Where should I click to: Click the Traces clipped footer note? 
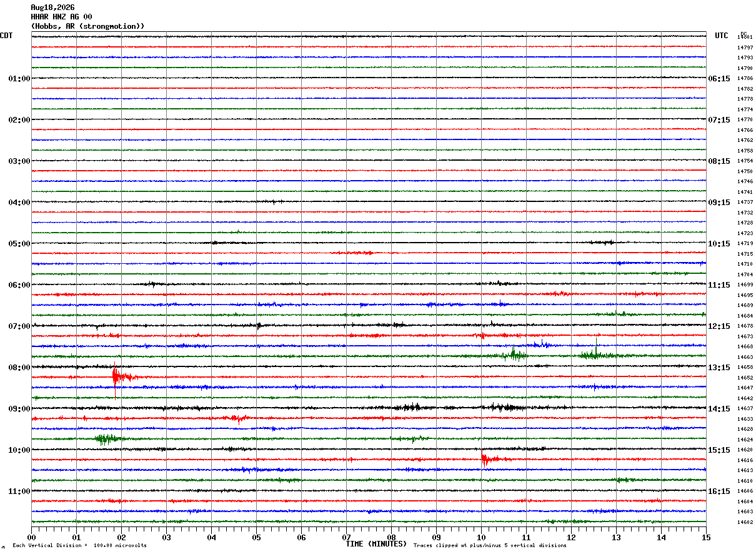(x=490, y=545)
